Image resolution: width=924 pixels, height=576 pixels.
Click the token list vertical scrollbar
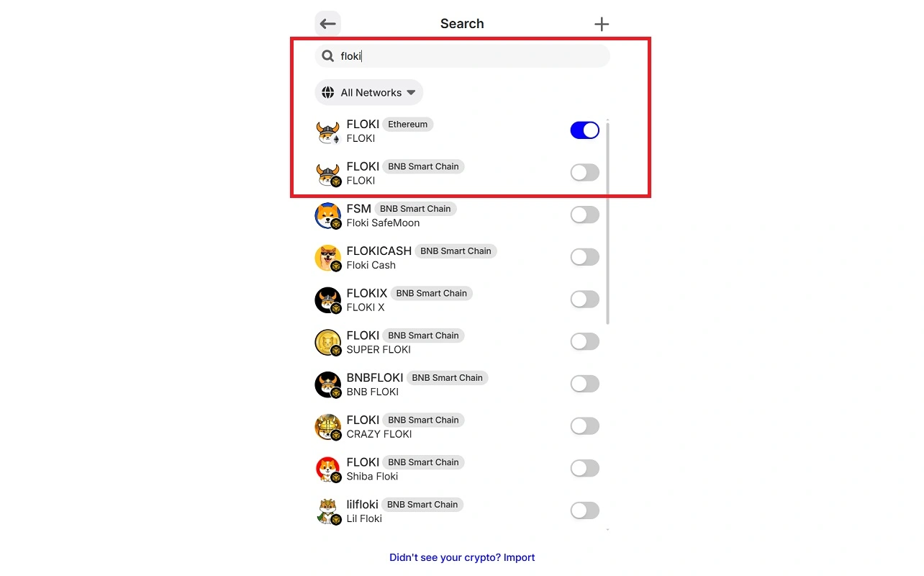pyautogui.click(x=608, y=223)
